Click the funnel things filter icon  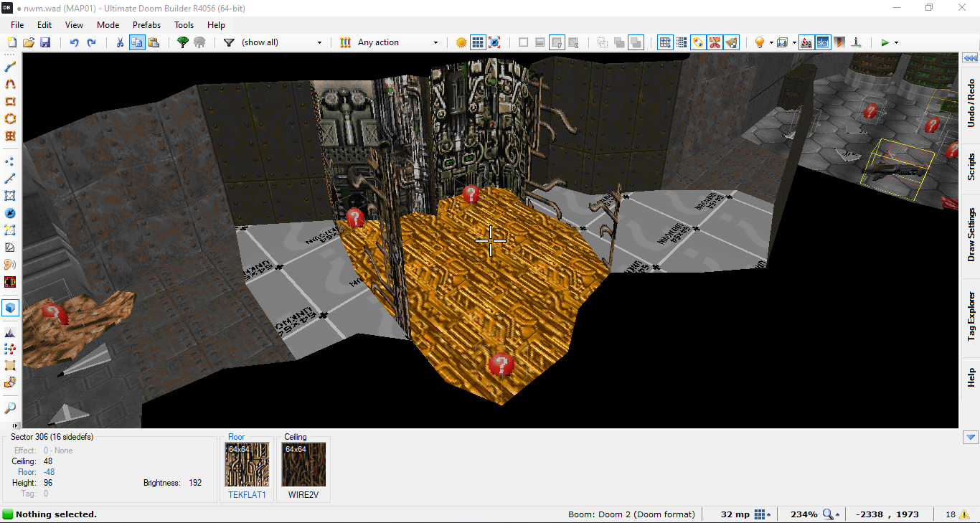229,42
